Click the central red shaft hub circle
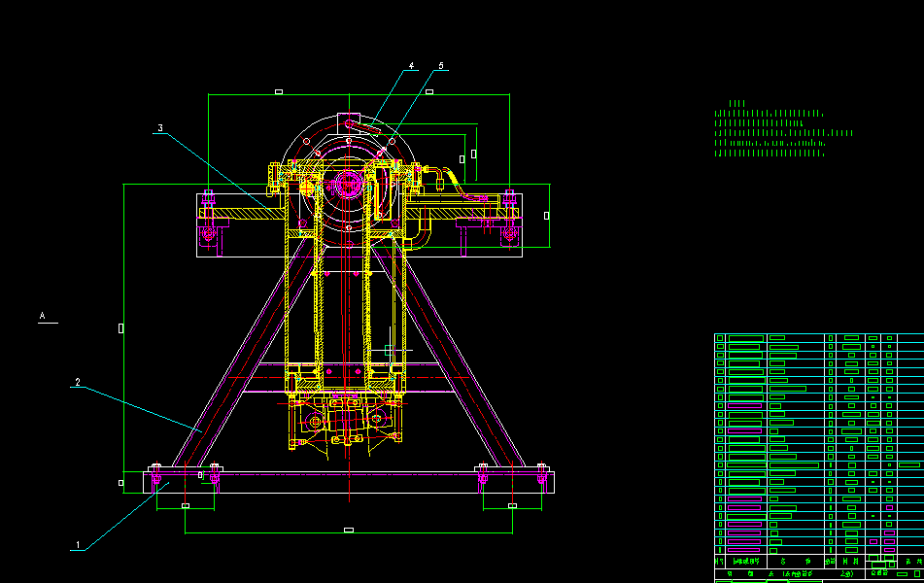 pyautogui.click(x=348, y=185)
